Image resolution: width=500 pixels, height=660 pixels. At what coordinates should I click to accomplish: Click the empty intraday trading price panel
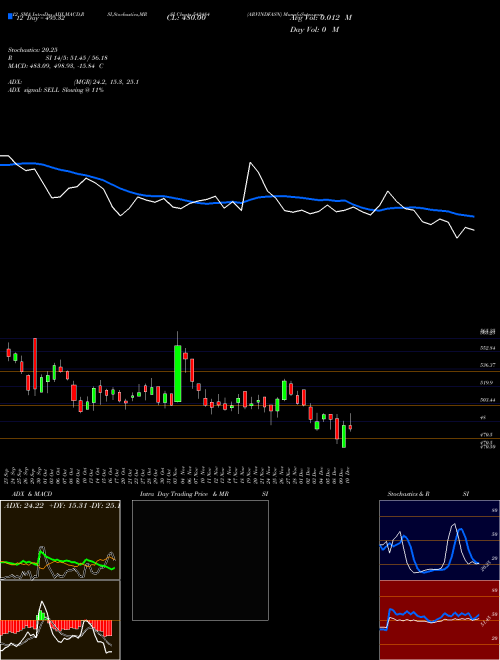click(200, 560)
